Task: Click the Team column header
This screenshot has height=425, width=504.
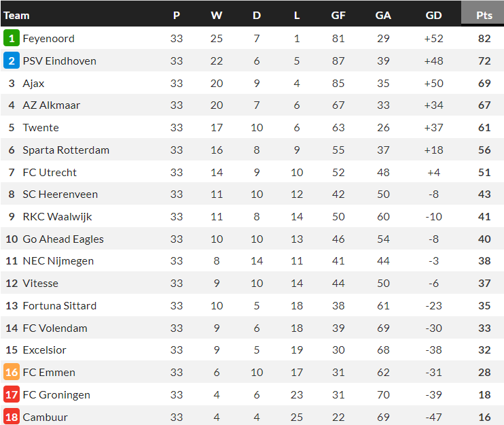Action: 17,15
